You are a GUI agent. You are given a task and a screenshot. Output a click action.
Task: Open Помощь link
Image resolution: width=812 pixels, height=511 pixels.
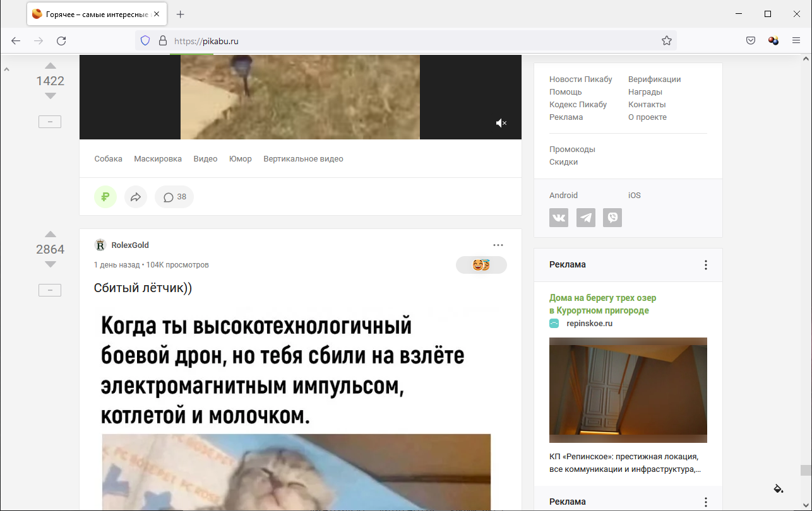566,92
